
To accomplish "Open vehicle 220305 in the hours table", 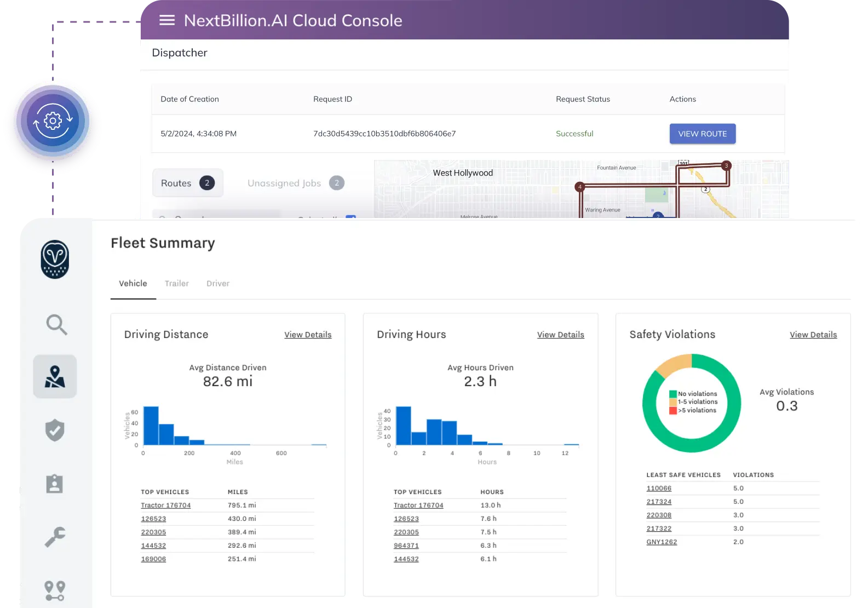I will 406,532.
